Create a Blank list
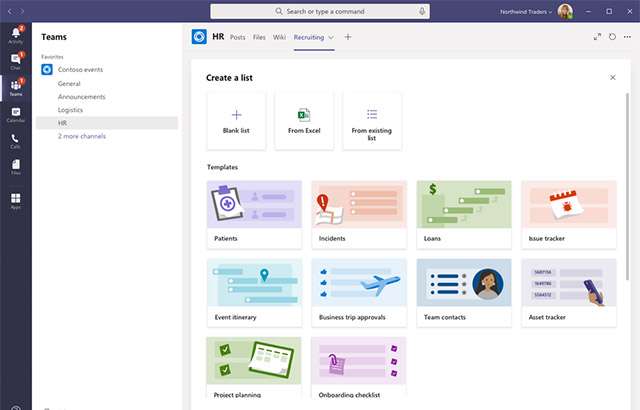The width and height of the screenshot is (640, 410). pos(236,121)
